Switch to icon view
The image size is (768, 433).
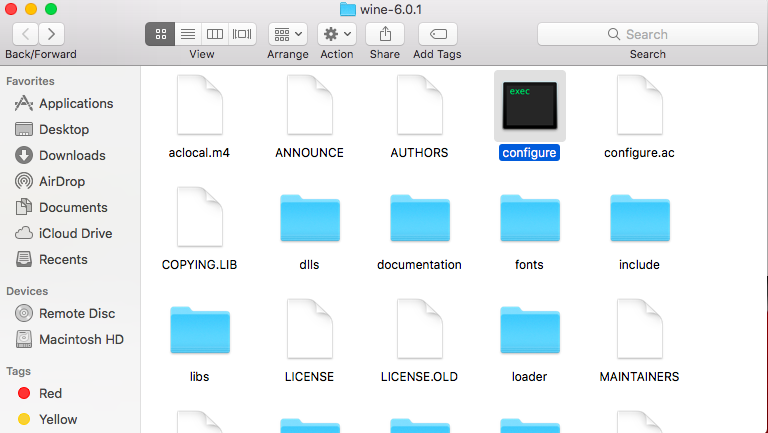pyautogui.click(x=160, y=34)
